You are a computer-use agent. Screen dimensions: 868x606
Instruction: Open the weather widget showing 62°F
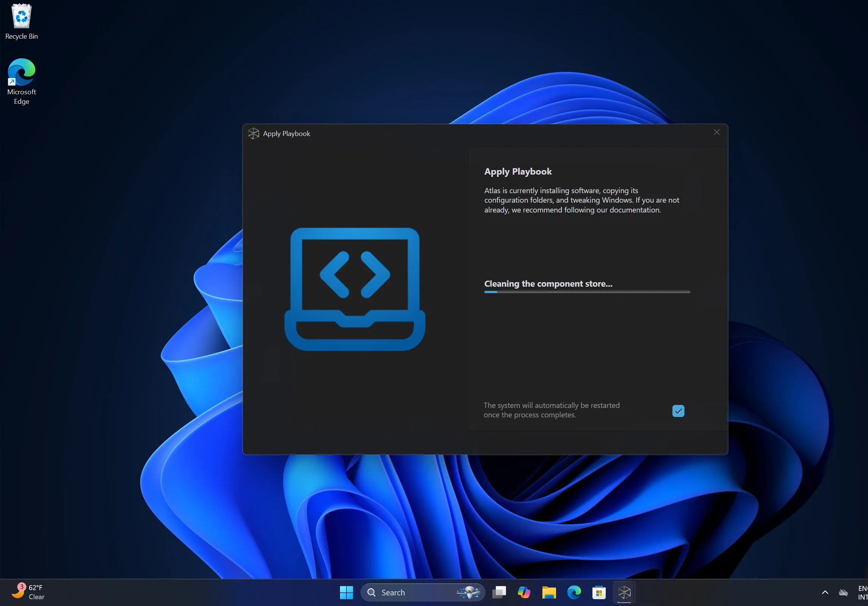click(x=28, y=592)
